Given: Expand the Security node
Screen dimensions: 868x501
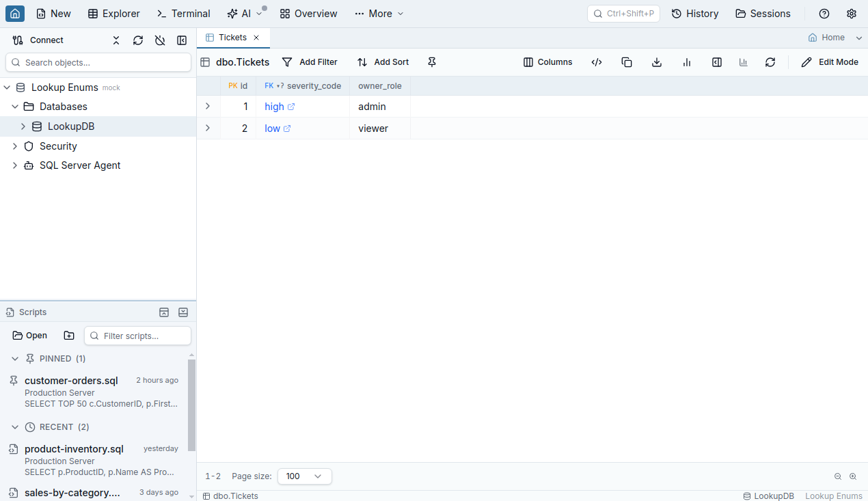Looking at the screenshot, I should click(15, 146).
